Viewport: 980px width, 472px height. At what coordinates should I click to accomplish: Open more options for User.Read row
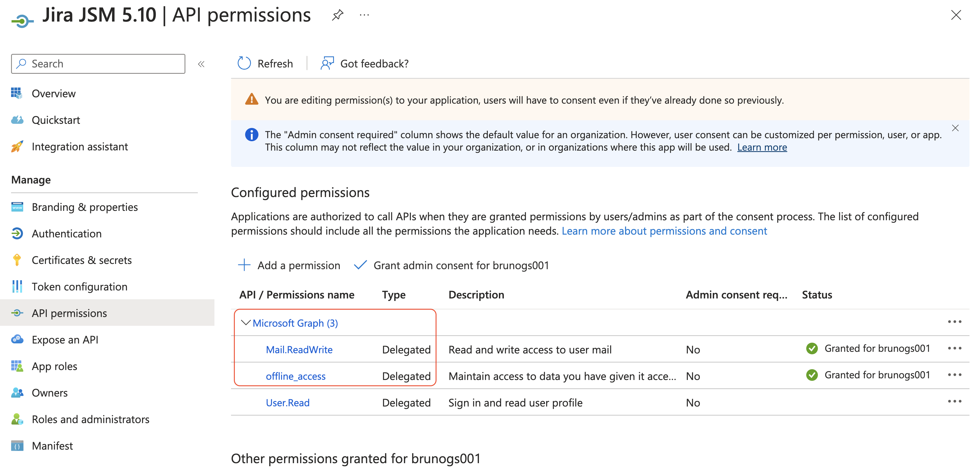pyautogui.click(x=954, y=402)
